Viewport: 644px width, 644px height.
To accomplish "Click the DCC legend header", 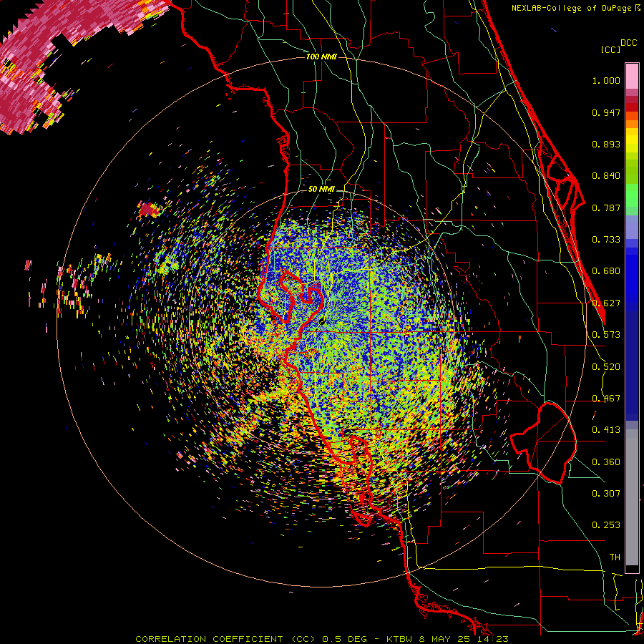I will (x=628, y=43).
